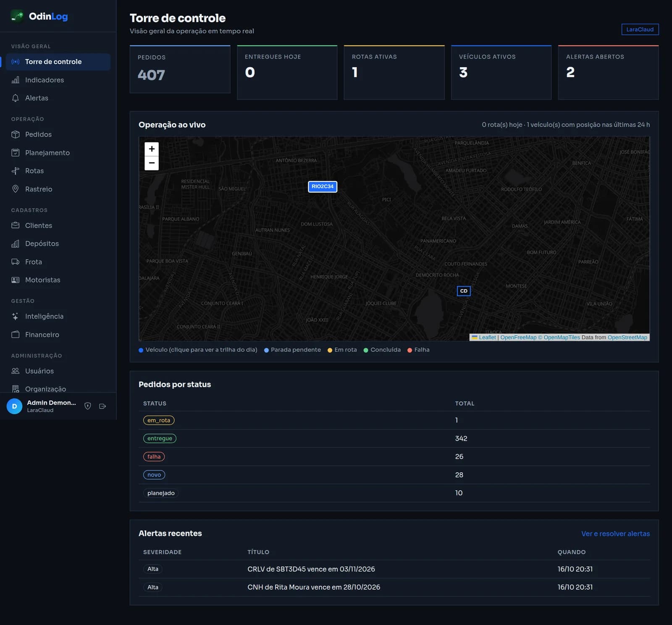Click the logout icon next to user profile

click(x=102, y=406)
